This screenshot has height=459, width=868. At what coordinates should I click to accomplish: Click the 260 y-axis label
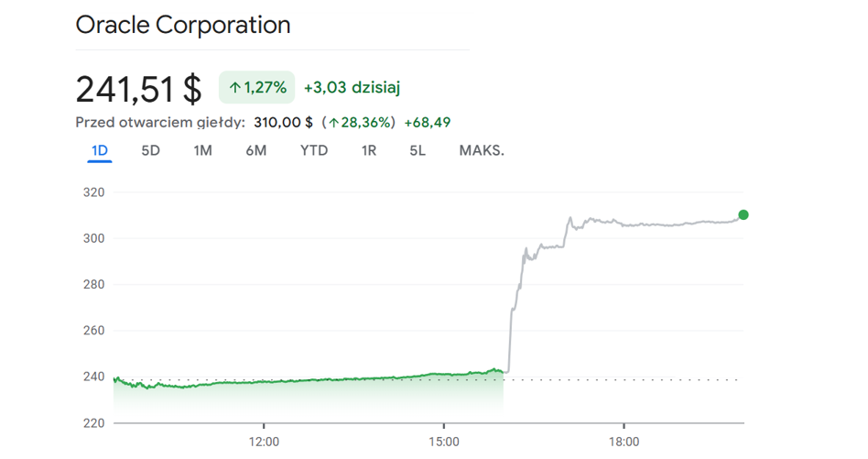[93, 331]
